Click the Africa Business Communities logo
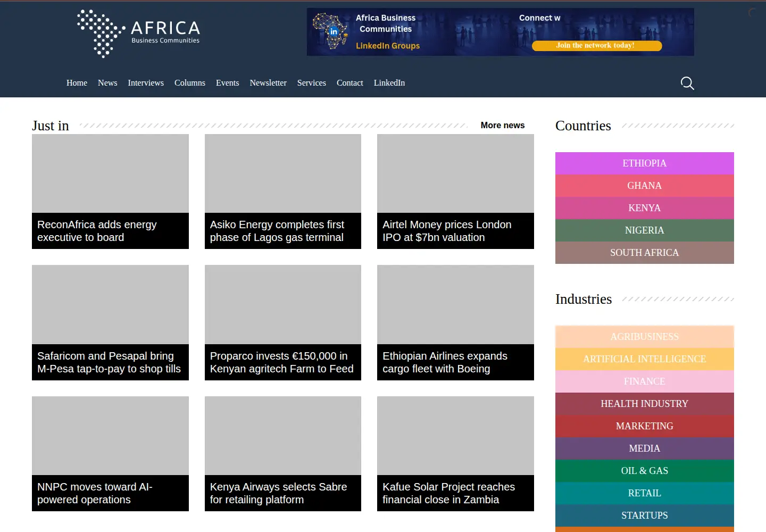Screen dimensions: 766x532 tap(139, 33)
